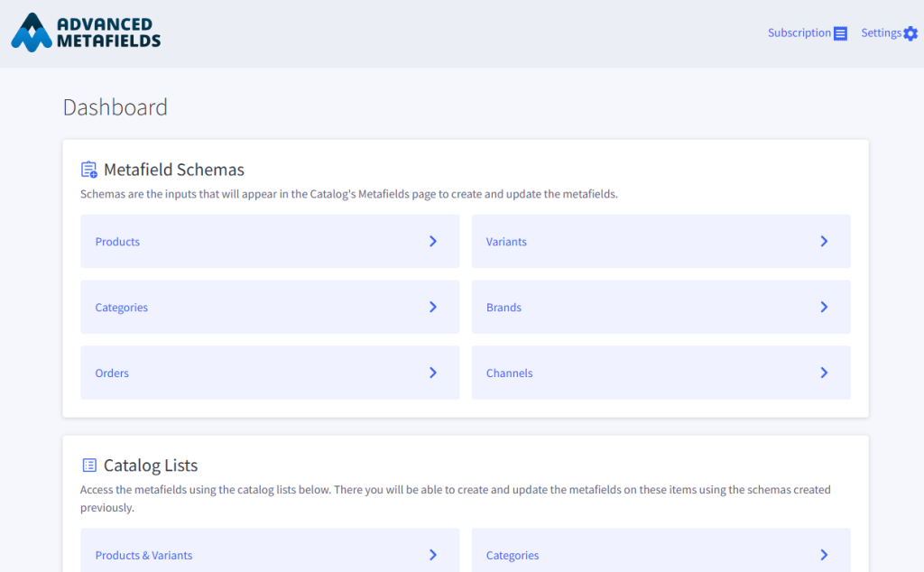The height and width of the screenshot is (572, 924).
Task: Click the "Schemas are the inputs" description
Action: (x=349, y=194)
